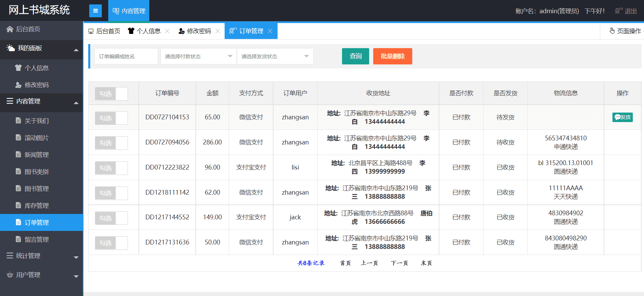The height and width of the screenshot is (296, 644).
Task: Click 发货 button for order DD0727104153
Action: 622,117
